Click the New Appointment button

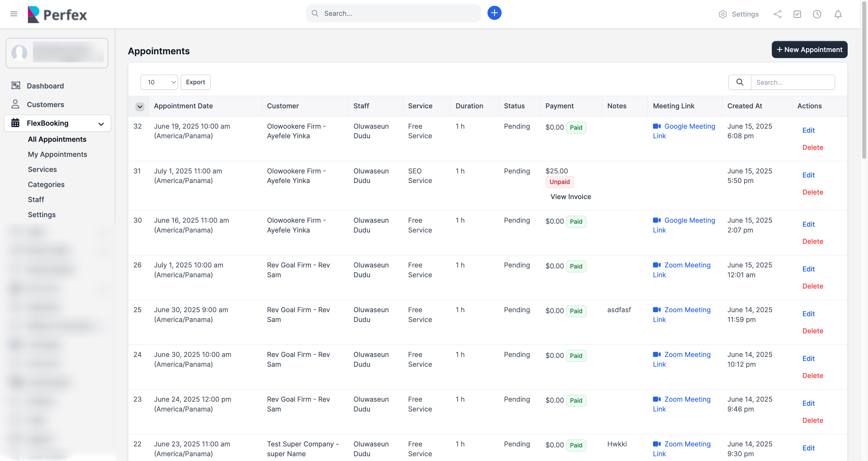[x=809, y=50]
